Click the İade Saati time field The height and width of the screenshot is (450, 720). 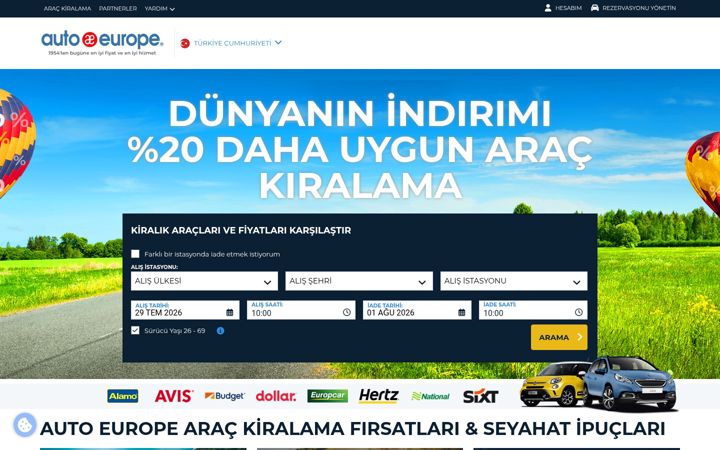click(533, 310)
